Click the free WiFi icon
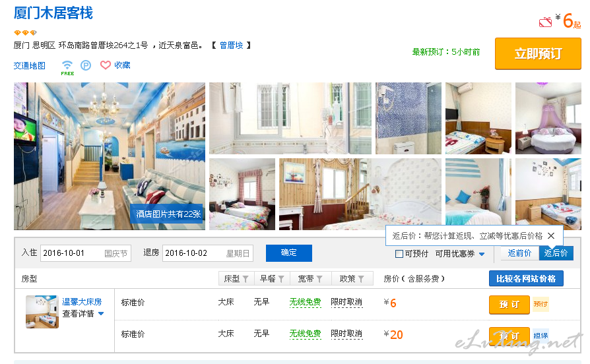The width and height of the screenshot is (590, 364). (x=67, y=68)
